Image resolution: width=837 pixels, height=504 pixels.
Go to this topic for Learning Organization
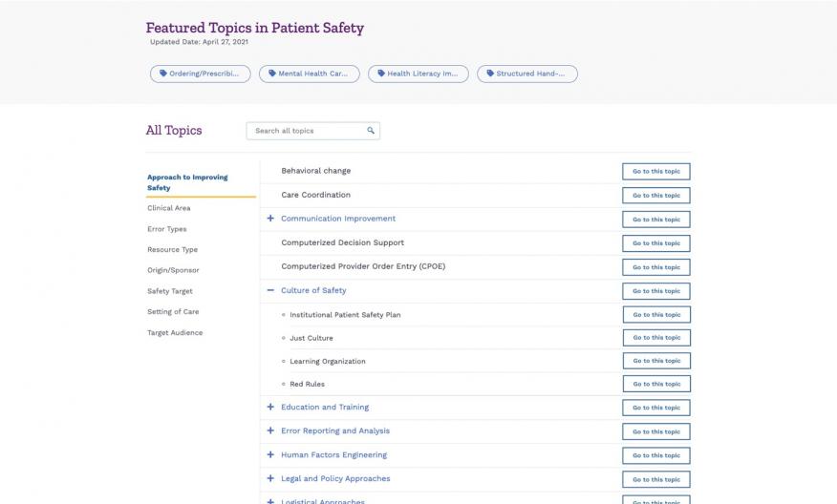(656, 361)
